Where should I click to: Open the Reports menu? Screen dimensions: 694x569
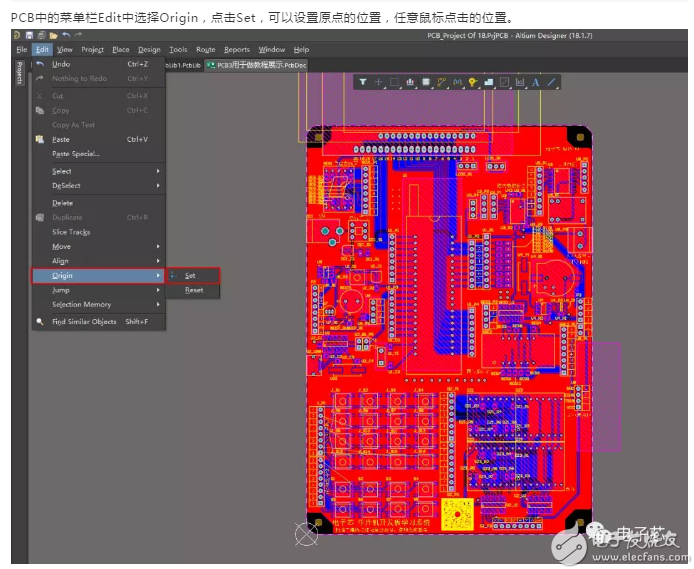click(x=237, y=50)
